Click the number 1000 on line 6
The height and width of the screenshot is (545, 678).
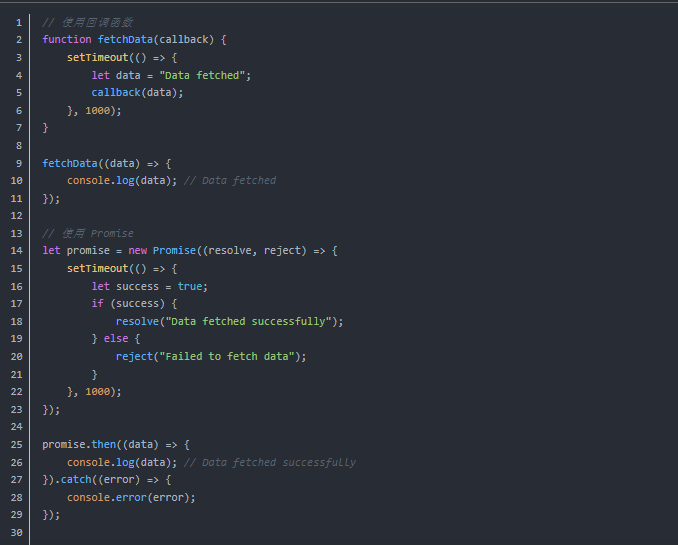tap(98, 111)
